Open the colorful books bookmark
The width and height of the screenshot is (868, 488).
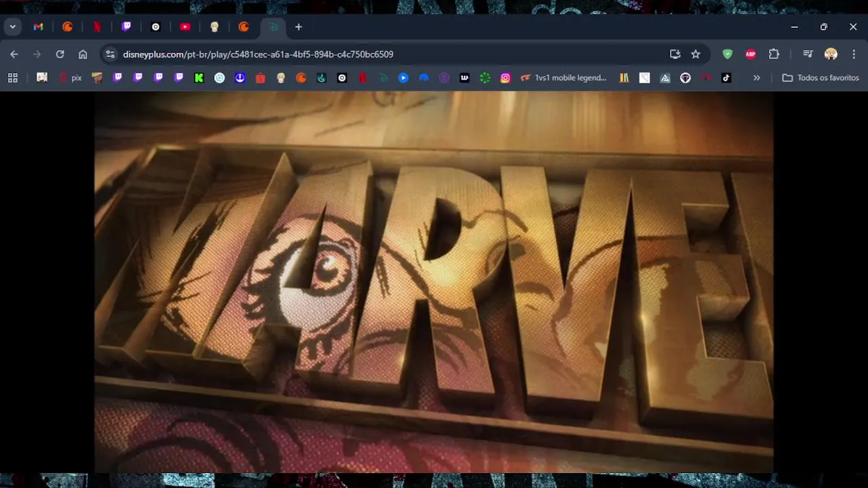click(x=624, y=78)
